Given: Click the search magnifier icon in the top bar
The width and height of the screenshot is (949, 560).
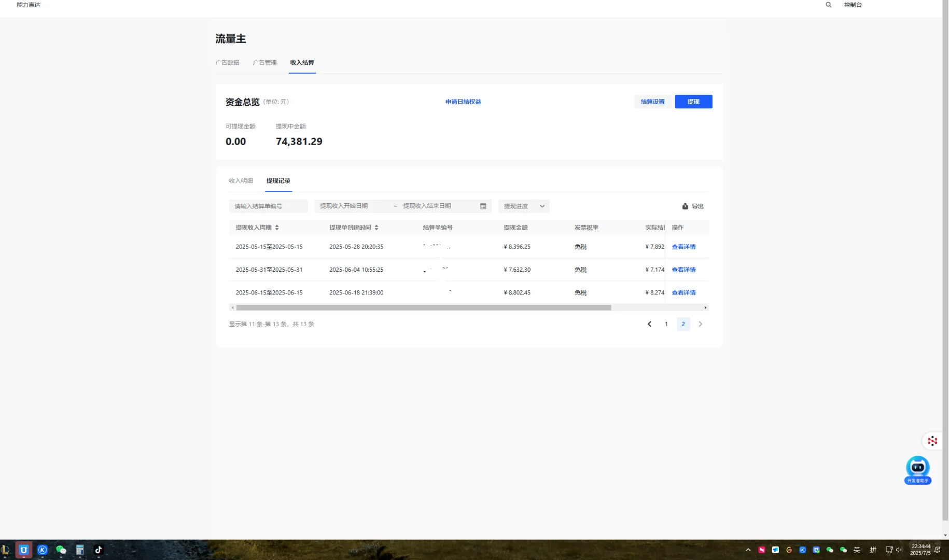Looking at the screenshot, I should coord(828,5).
